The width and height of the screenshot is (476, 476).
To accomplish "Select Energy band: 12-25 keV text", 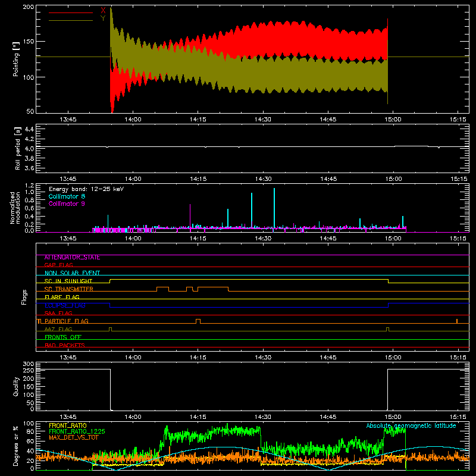I will (86, 189).
